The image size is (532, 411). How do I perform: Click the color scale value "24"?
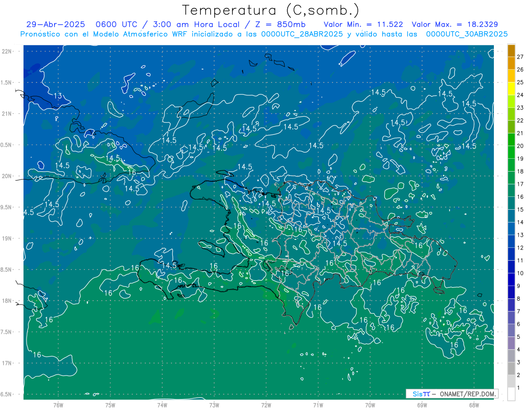[x=520, y=95]
